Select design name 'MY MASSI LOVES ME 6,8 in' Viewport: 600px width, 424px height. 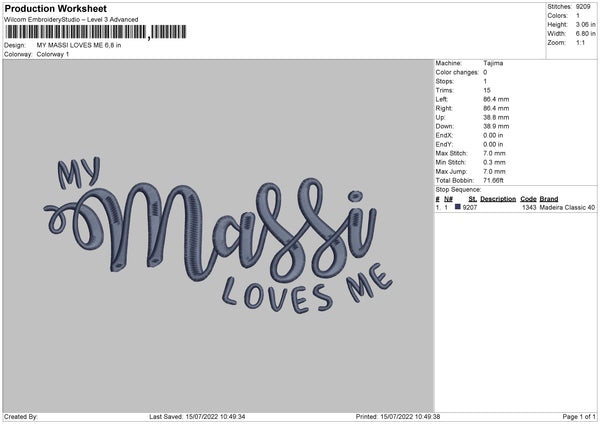pos(79,45)
